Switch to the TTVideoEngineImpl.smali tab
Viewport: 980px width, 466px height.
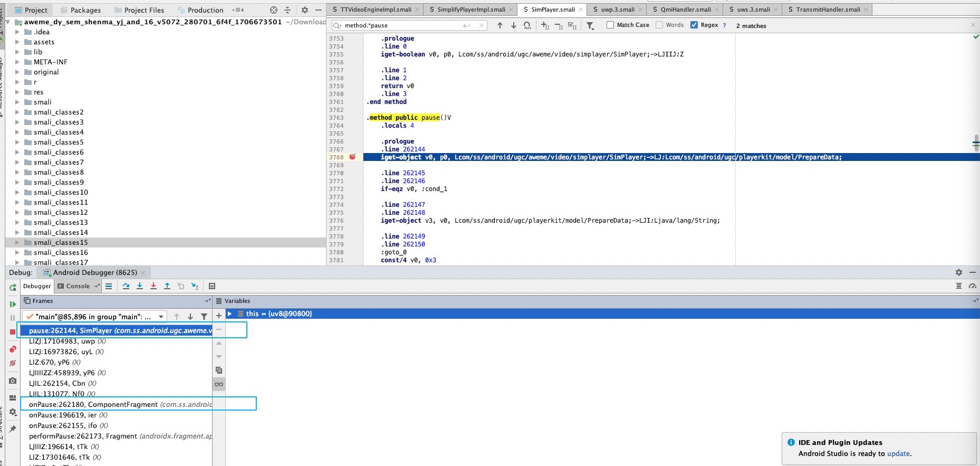375,9
